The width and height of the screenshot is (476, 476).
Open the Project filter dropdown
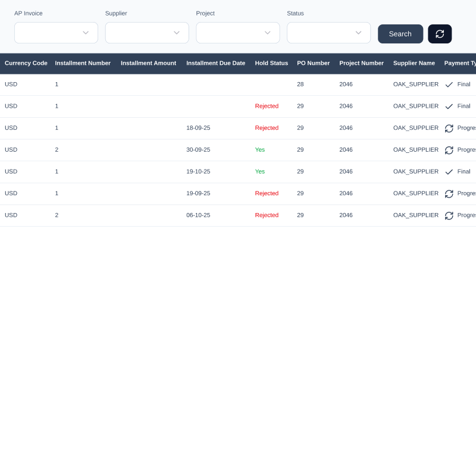(237, 33)
